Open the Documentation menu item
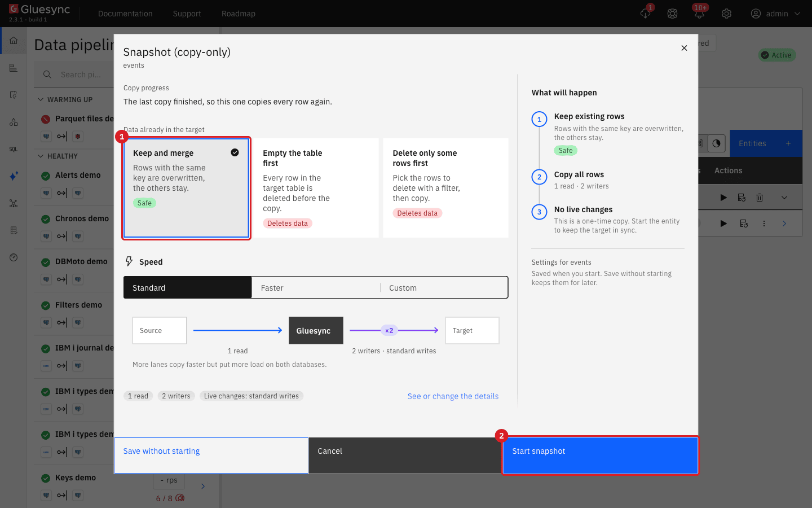 pyautogui.click(x=125, y=14)
